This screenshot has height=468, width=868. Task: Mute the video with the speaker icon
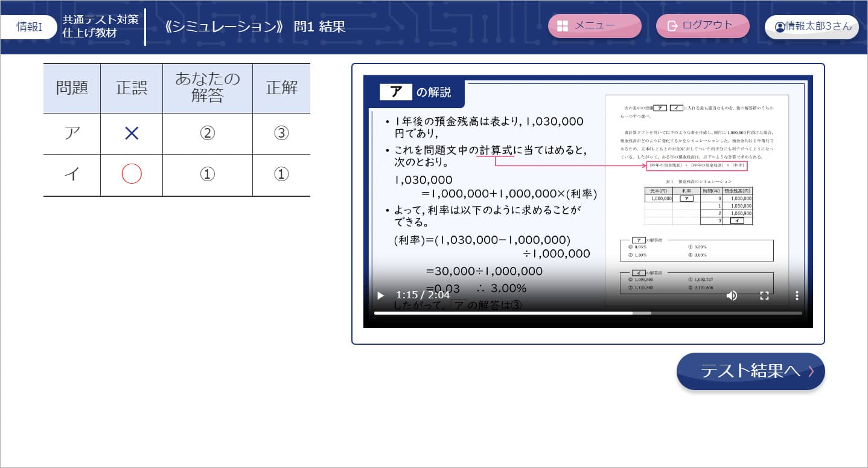(732, 295)
